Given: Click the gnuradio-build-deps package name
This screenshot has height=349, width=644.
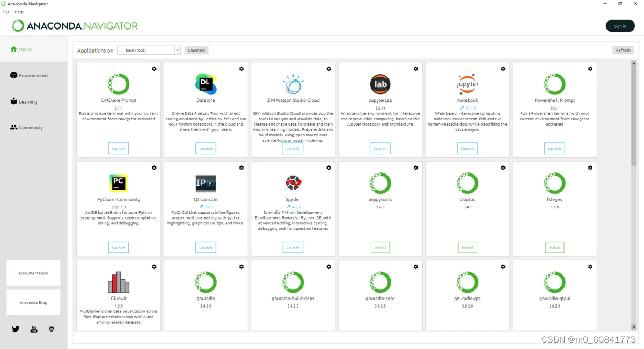Looking at the screenshot, I should point(293,299).
